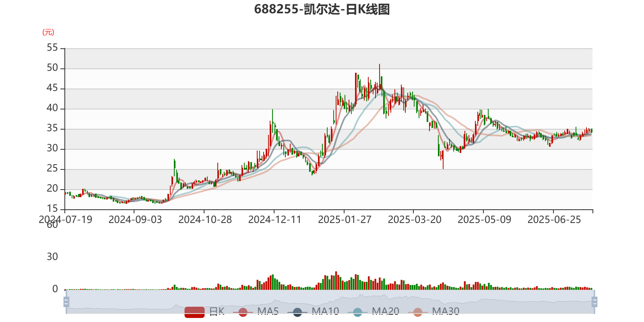Viewport: 644px width, 322px height.
Task: Click the 2025-03-20 date axis label
Action: pyautogui.click(x=415, y=220)
